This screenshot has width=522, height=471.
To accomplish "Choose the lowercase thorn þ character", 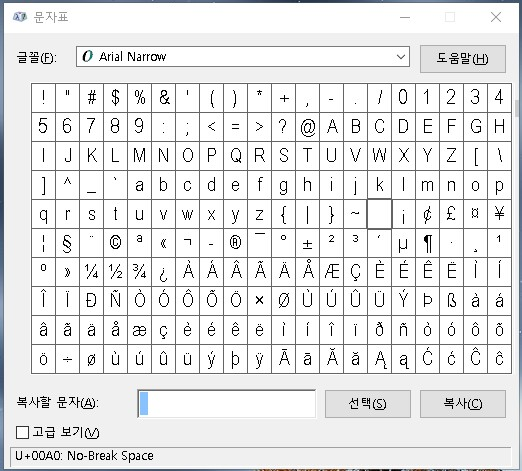I will point(235,359).
